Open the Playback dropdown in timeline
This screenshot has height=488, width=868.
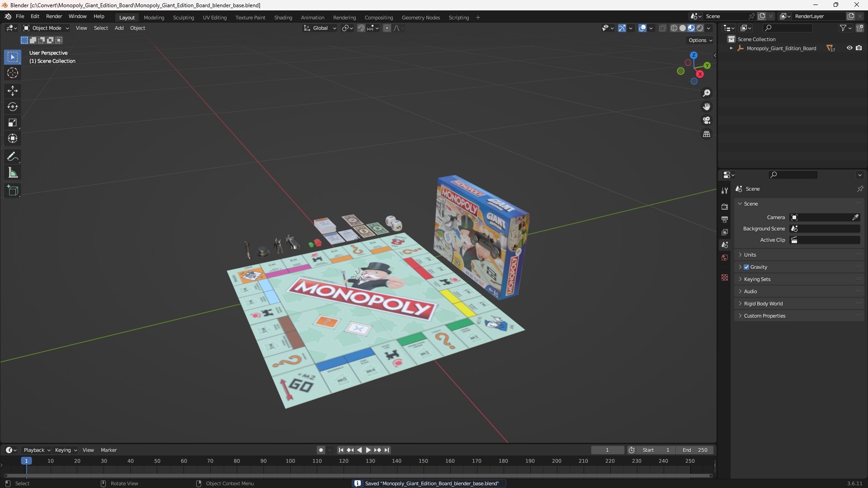pos(37,450)
